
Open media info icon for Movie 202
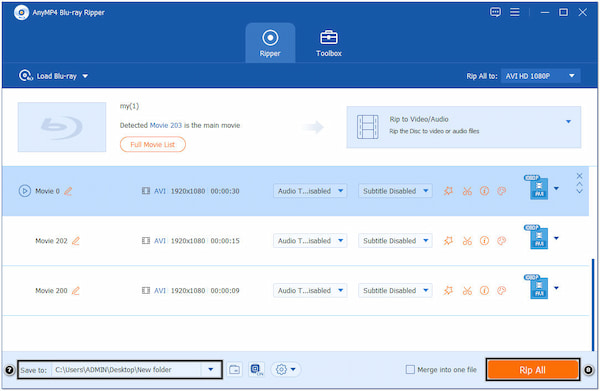point(484,241)
